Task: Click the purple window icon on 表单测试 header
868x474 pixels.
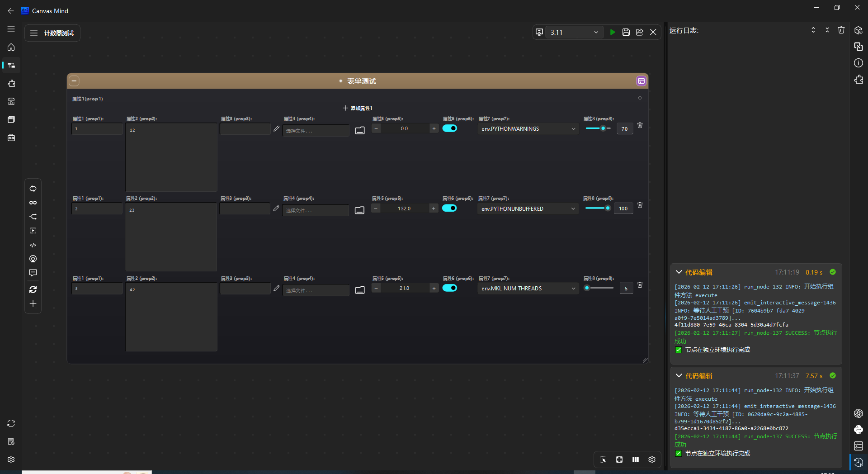Action: point(641,81)
